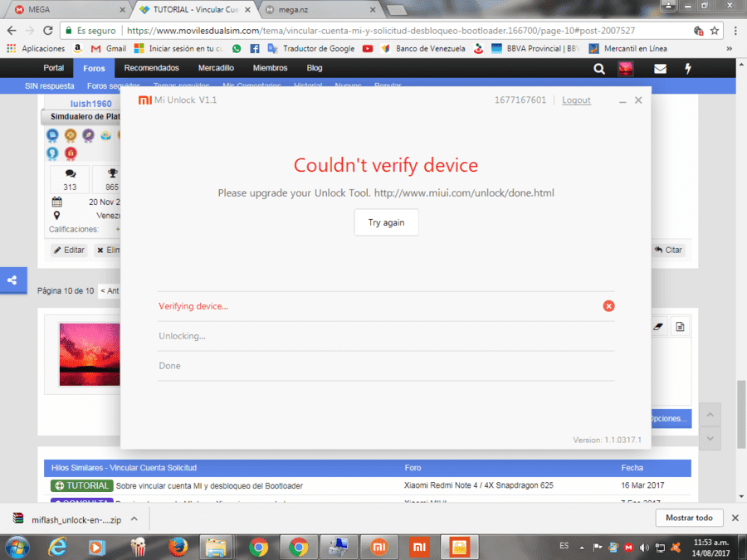747x560 pixels.
Task: Close the downloads bar
Action: (735, 518)
